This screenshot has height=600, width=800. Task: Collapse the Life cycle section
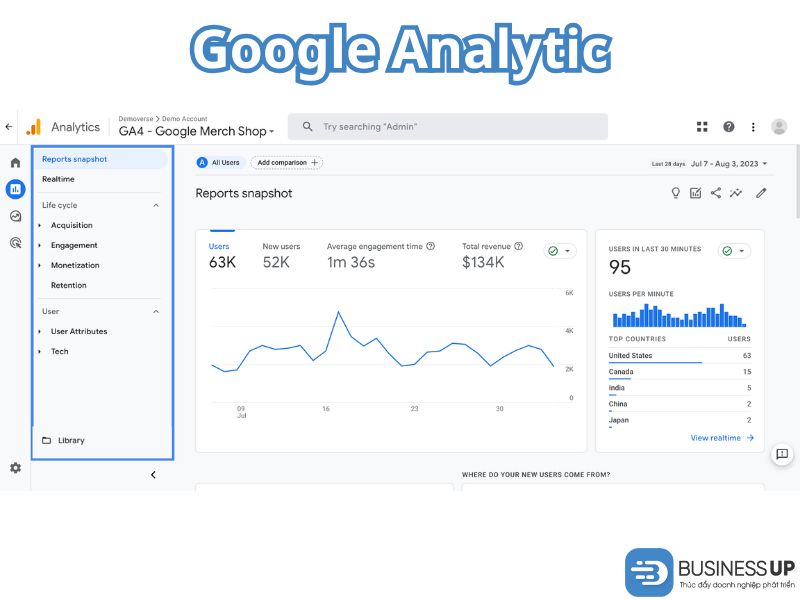156,205
